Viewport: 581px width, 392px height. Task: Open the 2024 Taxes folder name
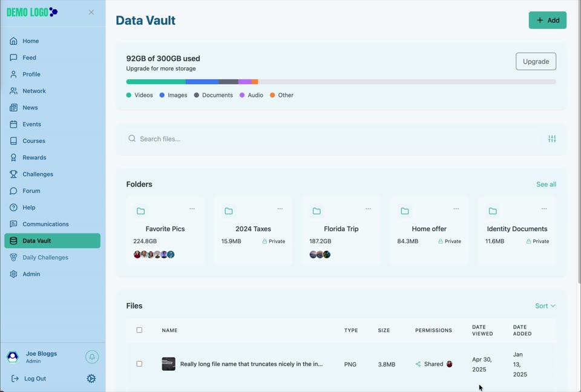point(253,229)
